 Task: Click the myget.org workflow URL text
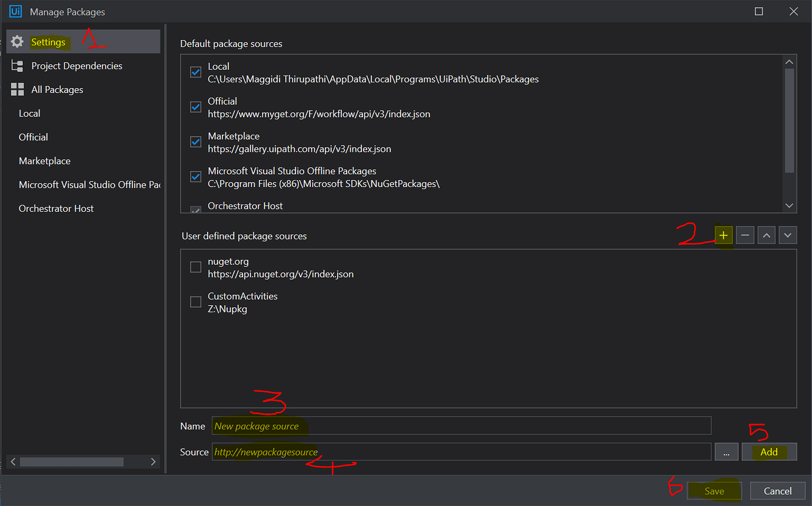point(319,114)
